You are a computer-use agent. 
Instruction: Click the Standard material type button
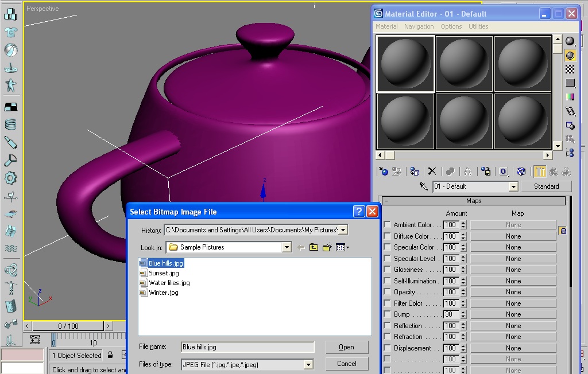tap(546, 186)
